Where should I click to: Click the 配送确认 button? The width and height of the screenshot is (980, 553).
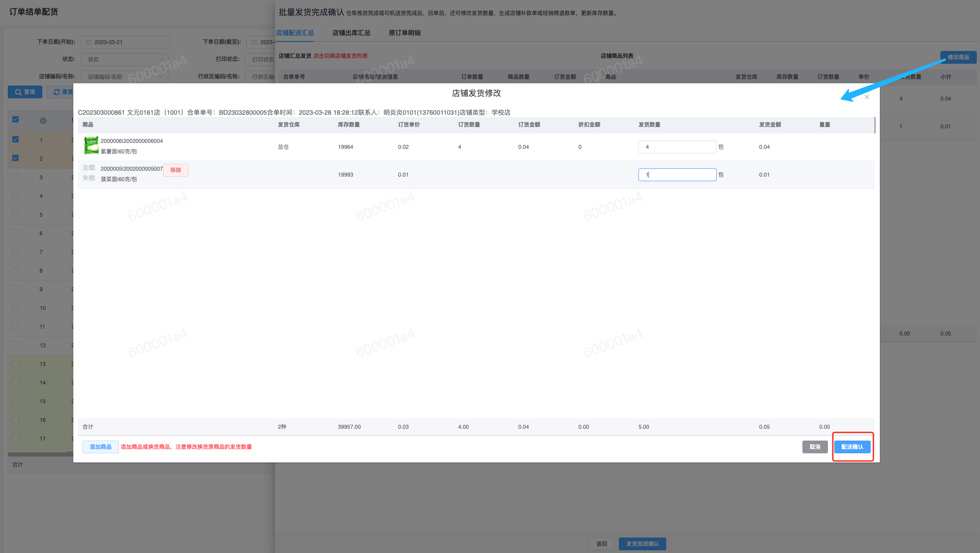pos(852,447)
